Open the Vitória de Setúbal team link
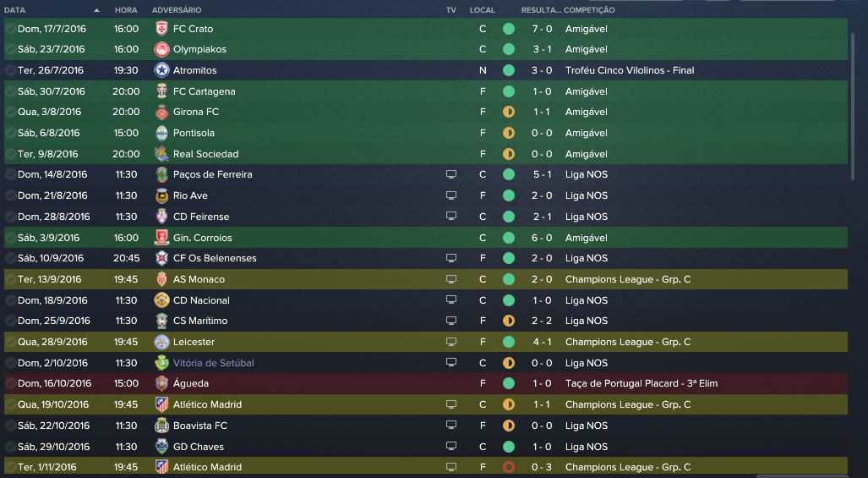868x478 pixels. [x=213, y=363]
